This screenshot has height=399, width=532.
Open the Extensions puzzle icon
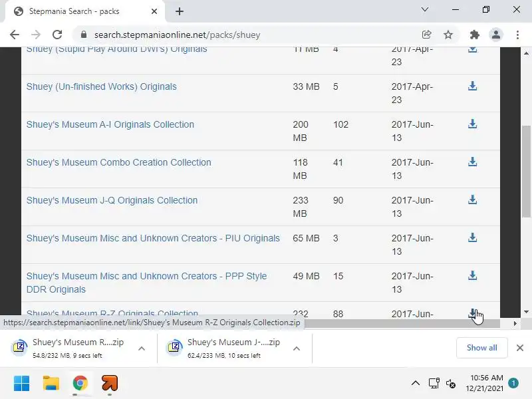(x=474, y=35)
